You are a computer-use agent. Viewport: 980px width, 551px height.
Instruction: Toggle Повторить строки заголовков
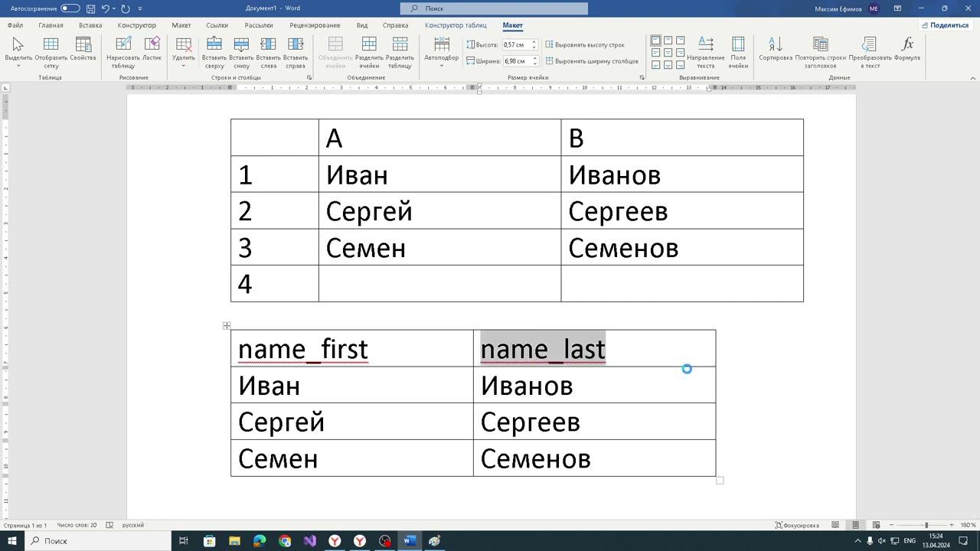pyautogui.click(x=821, y=52)
